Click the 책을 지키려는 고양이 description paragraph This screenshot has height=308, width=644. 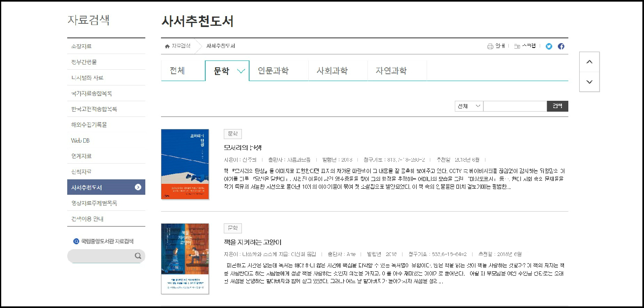[x=394, y=273]
